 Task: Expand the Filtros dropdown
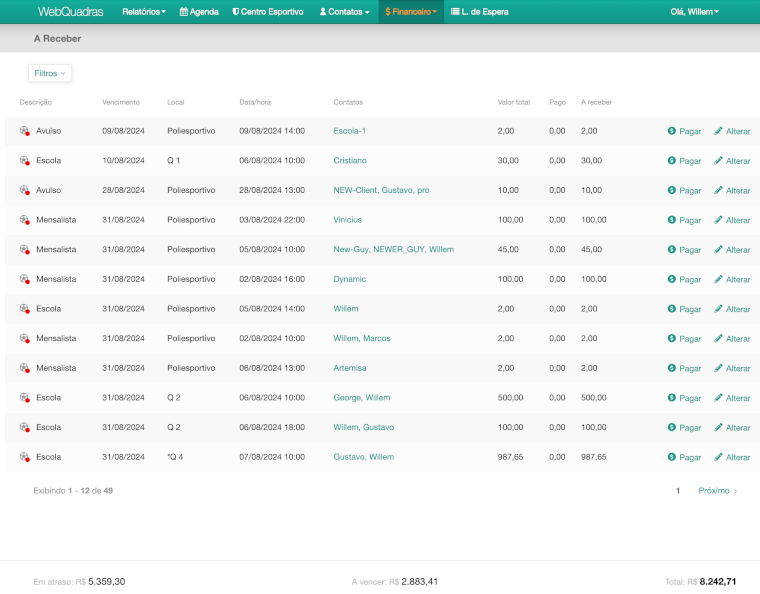pos(50,73)
